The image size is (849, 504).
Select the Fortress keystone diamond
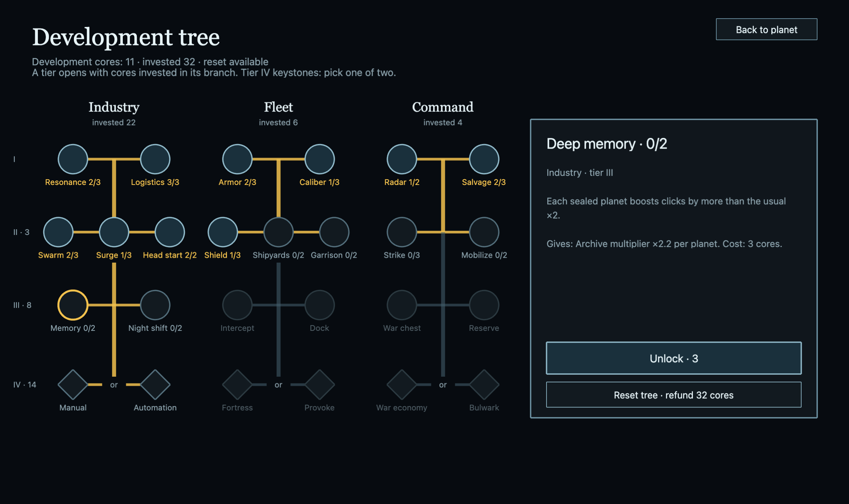(x=237, y=385)
